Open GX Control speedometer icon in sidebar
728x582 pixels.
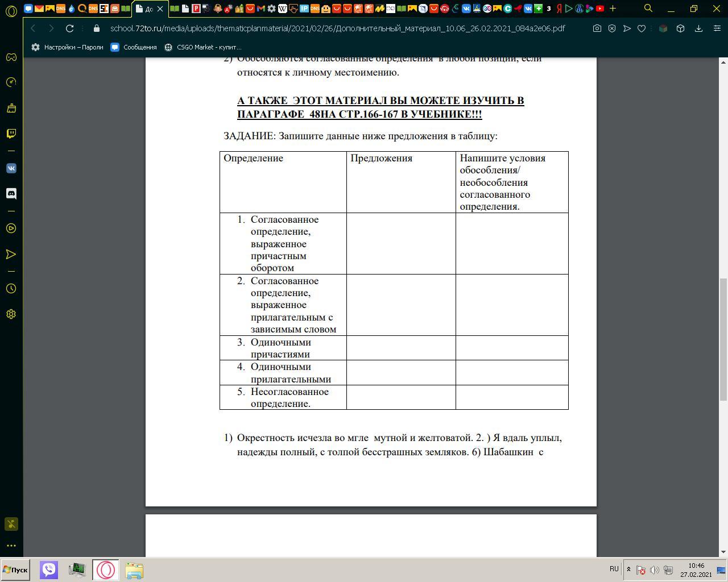tap(11, 82)
